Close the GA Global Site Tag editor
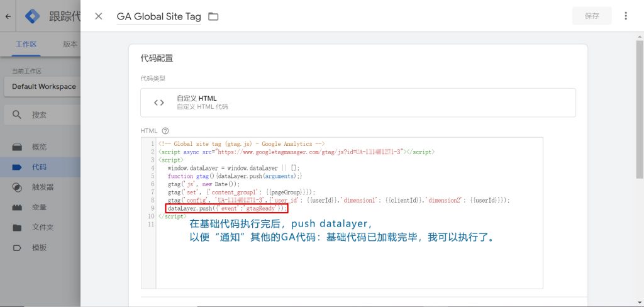The width and height of the screenshot is (644, 307). click(99, 16)
